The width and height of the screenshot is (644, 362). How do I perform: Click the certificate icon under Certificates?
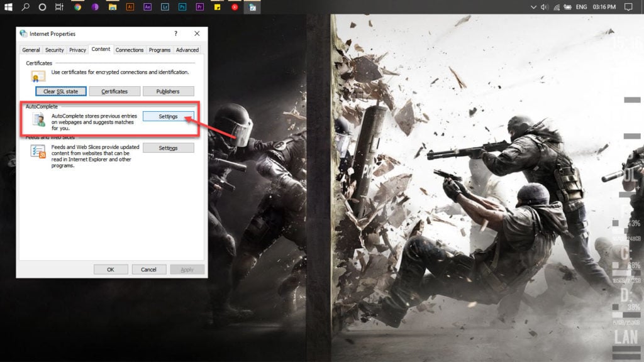click(38, 76)
